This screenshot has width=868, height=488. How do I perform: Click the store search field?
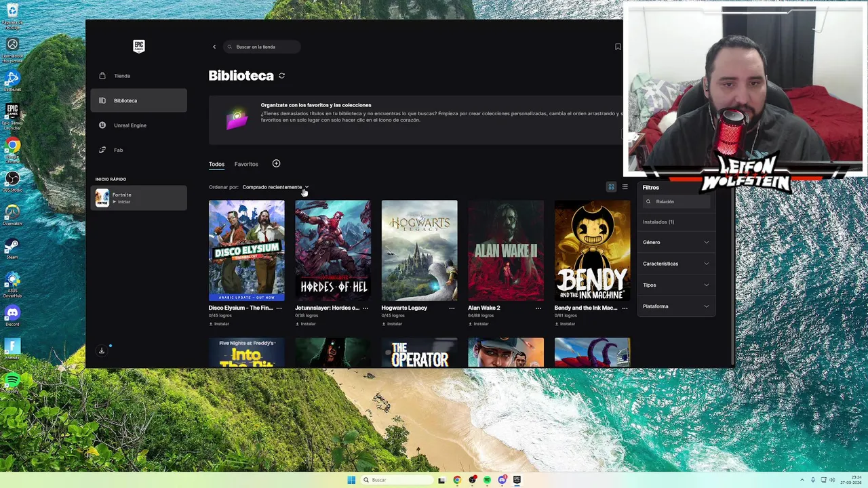coord(262,47)
